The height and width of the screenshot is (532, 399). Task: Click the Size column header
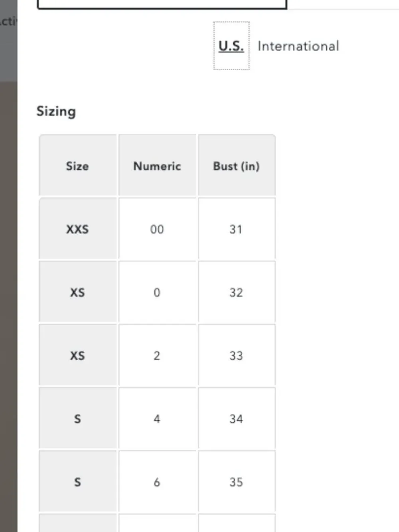(x=77, y=166)
